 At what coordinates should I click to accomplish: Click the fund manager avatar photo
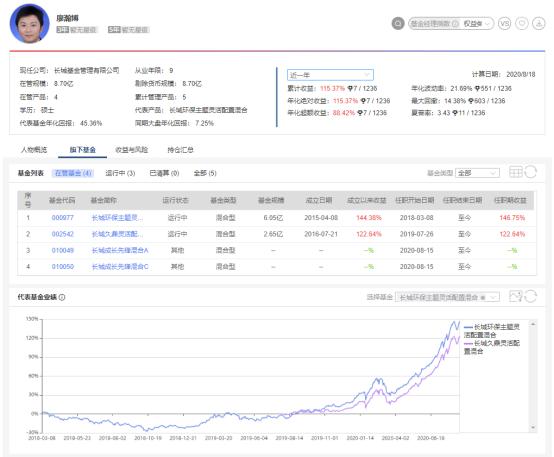pyautogui.click(x=30, y=24)
